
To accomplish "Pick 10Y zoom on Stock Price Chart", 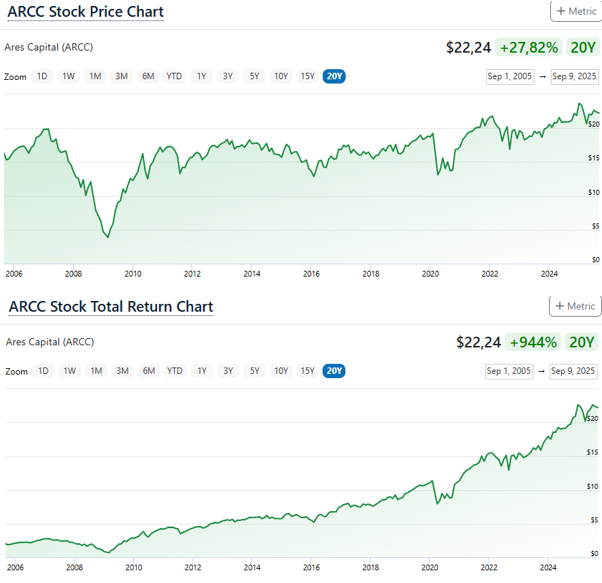I will tap(281, 76).
